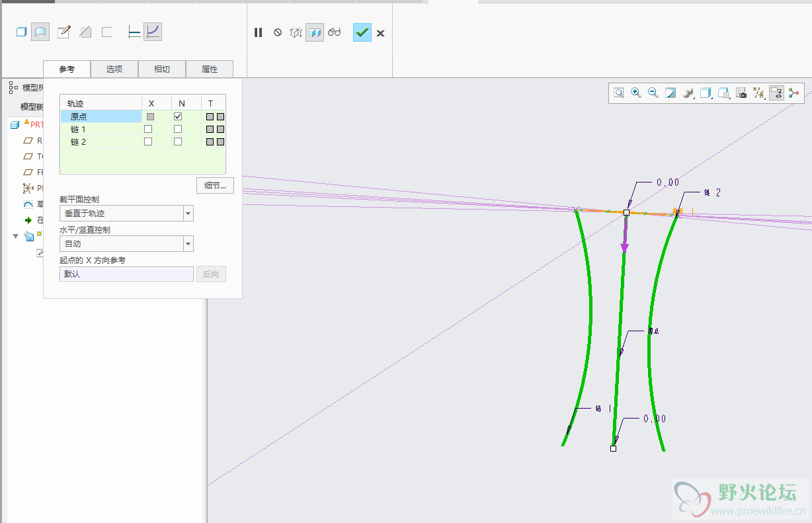Enable the variable section sweep option
Image resolution: width=812 pixels, height=523 pixels.
153,32
